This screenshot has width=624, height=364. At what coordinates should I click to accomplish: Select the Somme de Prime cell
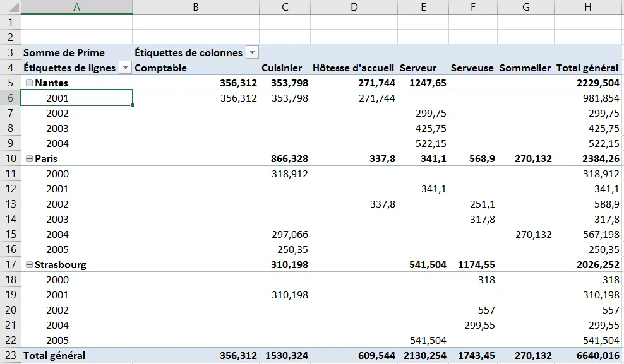77,52
